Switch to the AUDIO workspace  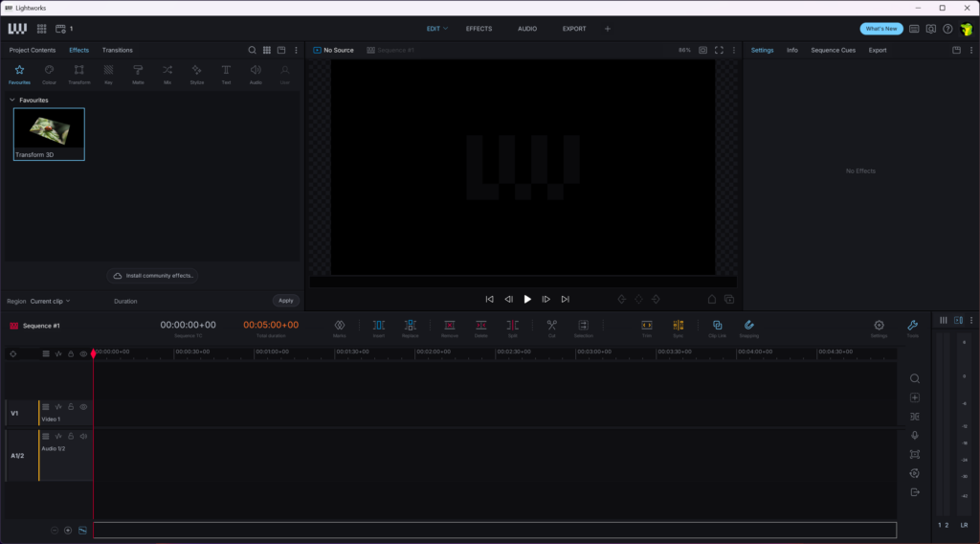point(527,29)
